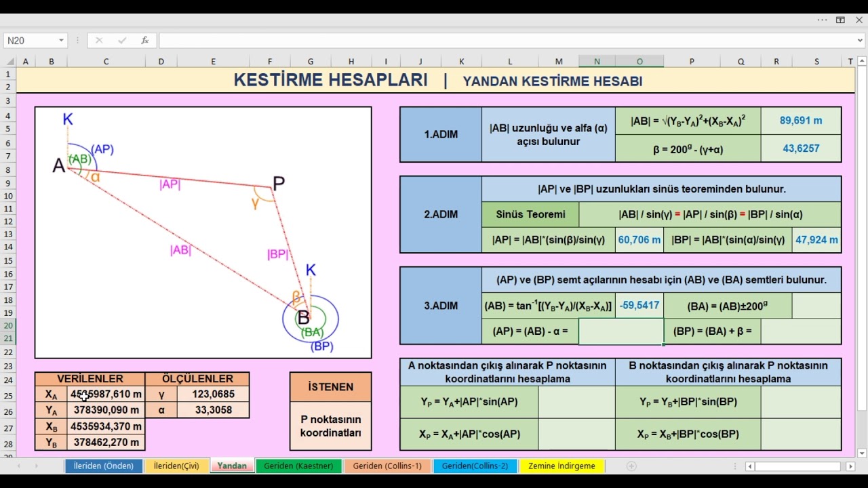Select the cell with value 89,691 m
This screenshot has height=488, width=868.
pos(801,121)
